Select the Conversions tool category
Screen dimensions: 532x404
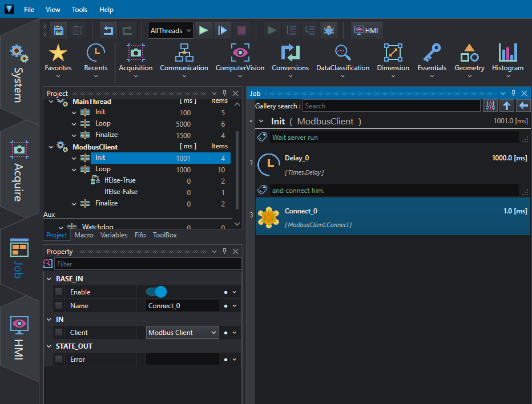[290, 60]
